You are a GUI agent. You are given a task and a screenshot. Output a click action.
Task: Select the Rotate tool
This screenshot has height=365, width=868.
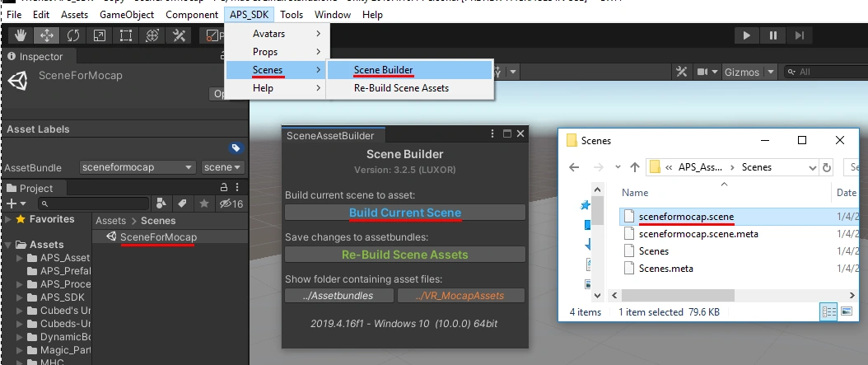click(73, 35)
